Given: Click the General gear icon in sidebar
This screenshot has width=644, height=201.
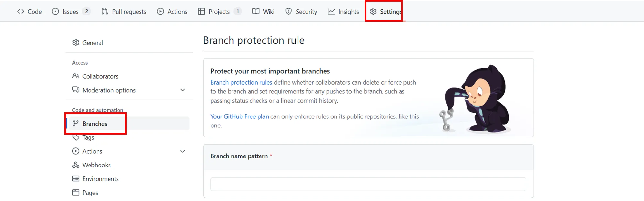Looking at the screenshot, I should tap(76, 43).
